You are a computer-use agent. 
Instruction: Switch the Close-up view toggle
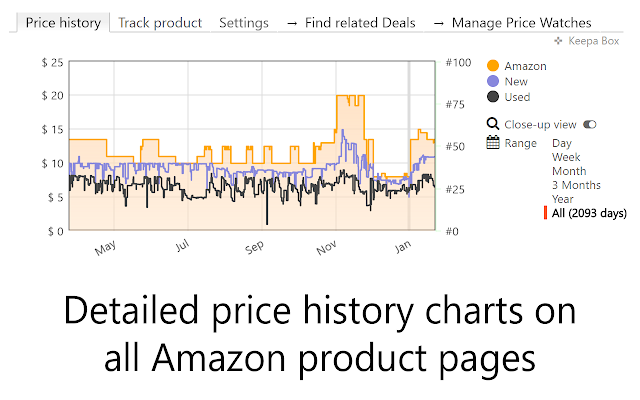coord(590,124)
